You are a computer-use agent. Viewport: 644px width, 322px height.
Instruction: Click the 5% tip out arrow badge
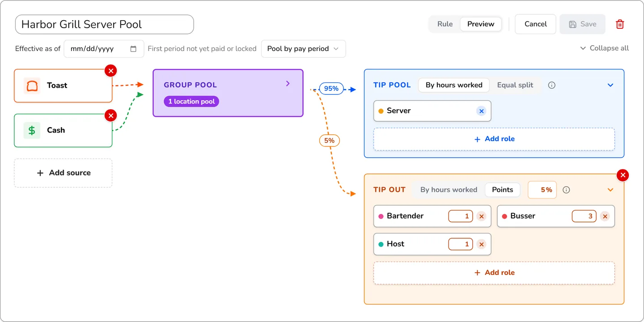[329, 141]
